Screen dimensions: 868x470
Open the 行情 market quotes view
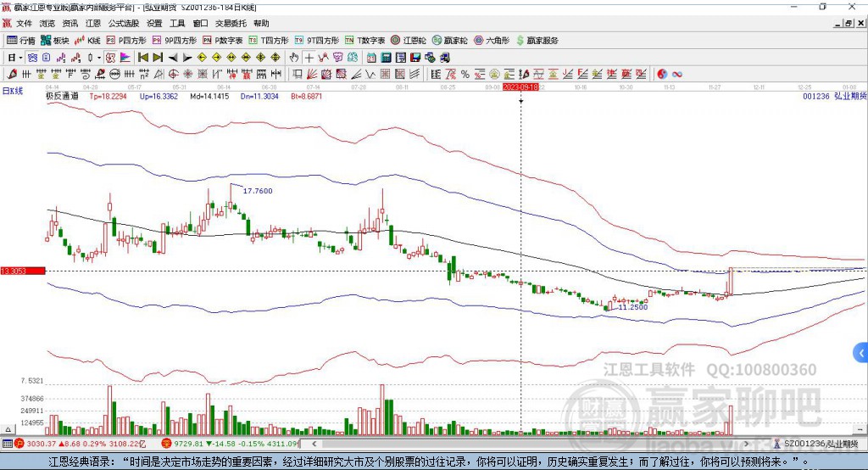(x=21, y=41)
